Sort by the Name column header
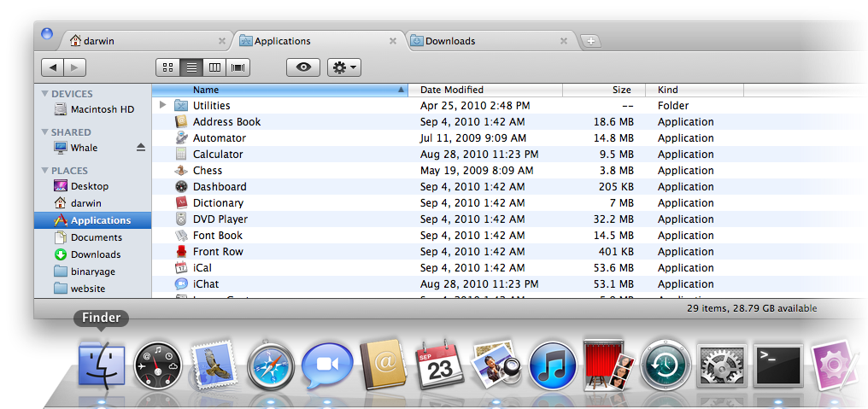This screenshot has height=409, width=868. click(x=279, y=90)
